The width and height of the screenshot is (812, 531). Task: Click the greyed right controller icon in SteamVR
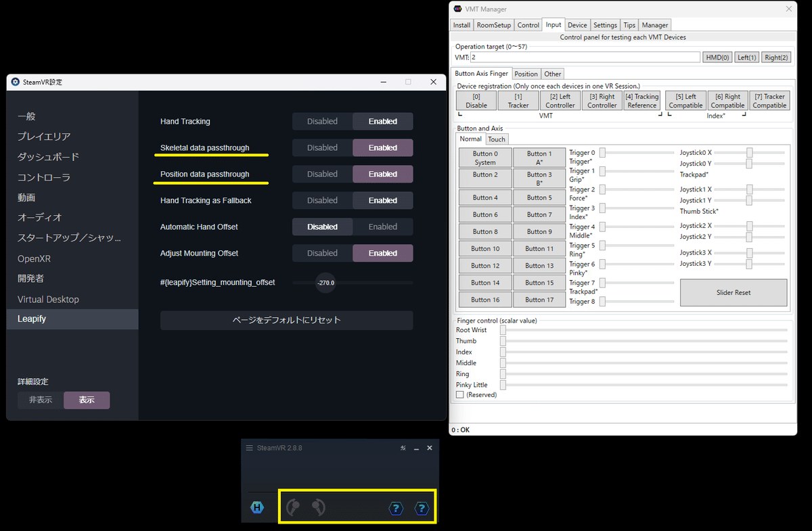point(318,507)
